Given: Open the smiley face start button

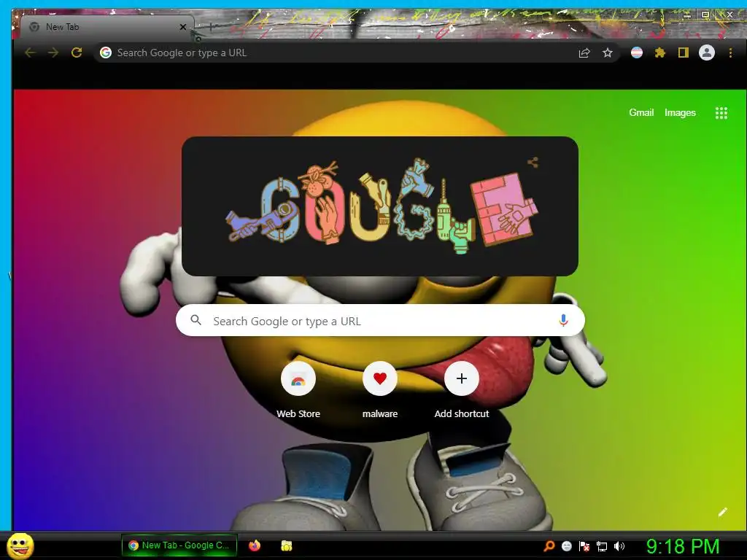Looking at the screenshot, I should 20,545.
